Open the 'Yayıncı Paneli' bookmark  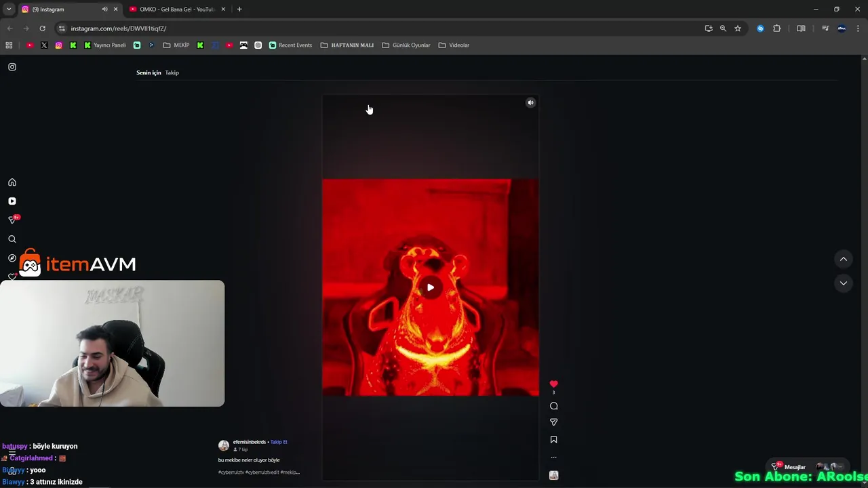tap(105, 45)
